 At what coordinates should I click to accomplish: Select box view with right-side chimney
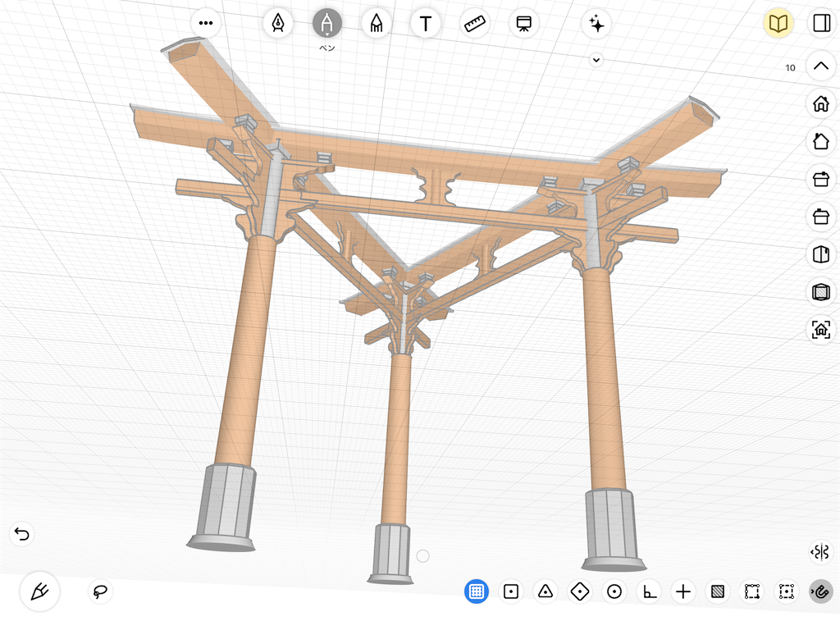(820, 179)
